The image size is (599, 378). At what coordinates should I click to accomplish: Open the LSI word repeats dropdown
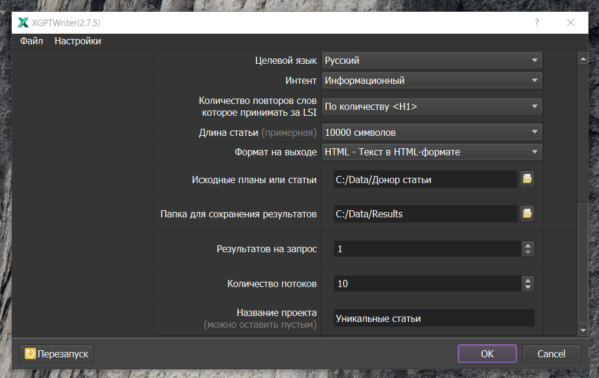point(432,107)
